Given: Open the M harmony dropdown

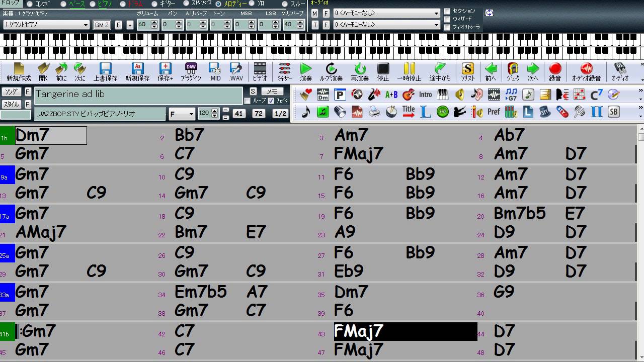Looking at the screenshot, I should pyautogui.click(x=386, y=13).
